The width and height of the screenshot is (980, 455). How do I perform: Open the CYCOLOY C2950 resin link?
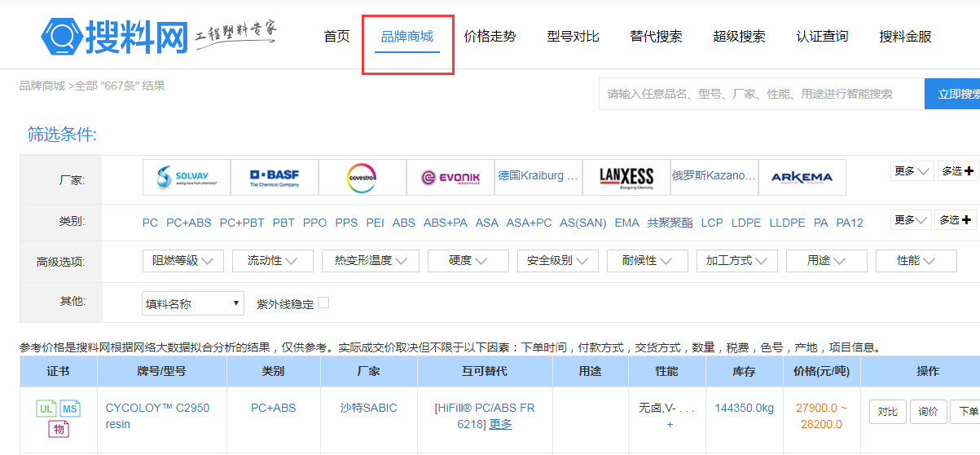coord(157,416)
